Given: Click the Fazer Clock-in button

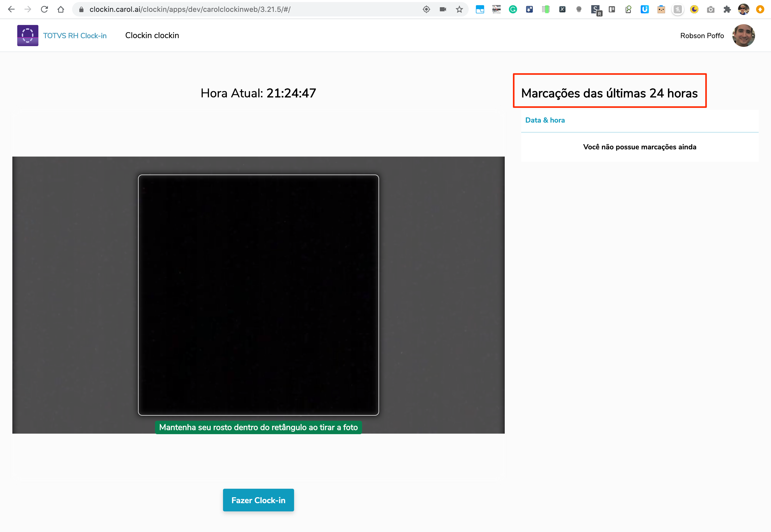Looking at the screenshot, I should click(x=258, y=500).
